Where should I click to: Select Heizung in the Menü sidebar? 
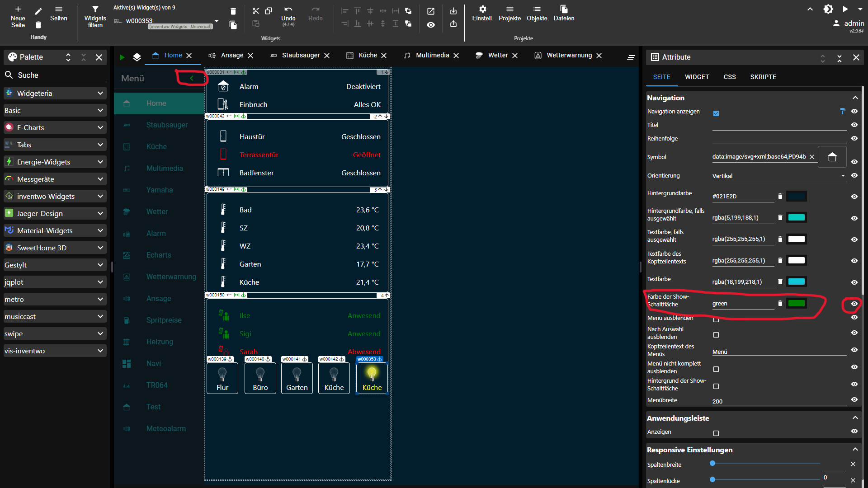tap(159, 342)
